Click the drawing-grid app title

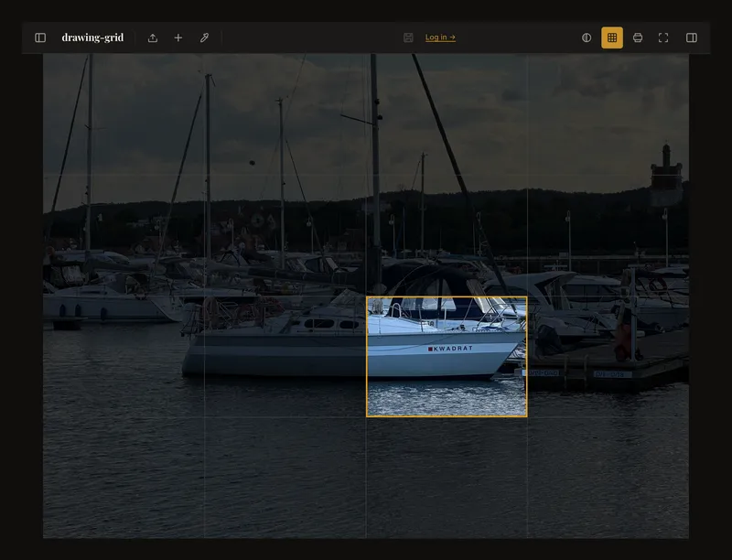[x=92, y=38]
